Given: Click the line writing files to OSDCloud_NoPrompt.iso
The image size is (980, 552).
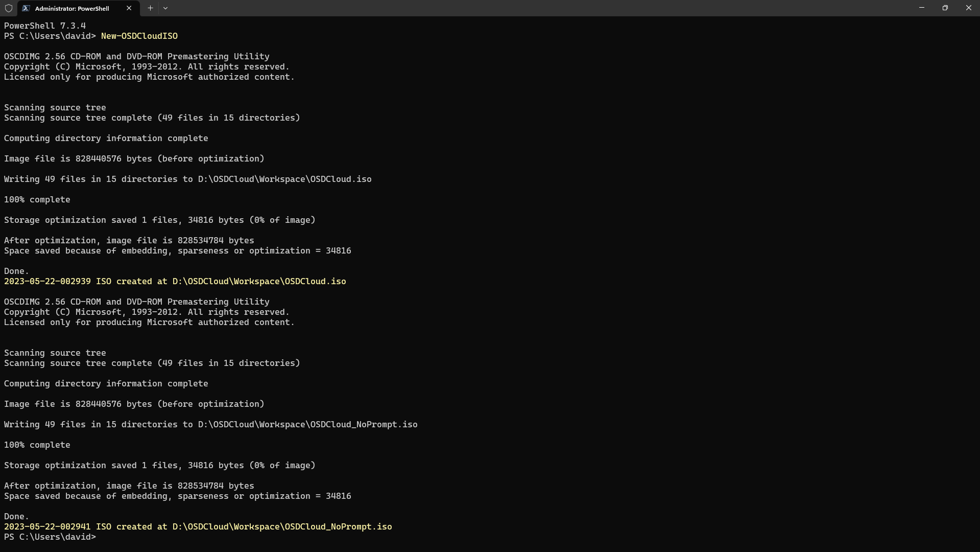Looking at the screenshot, I should tap(210, 425).
